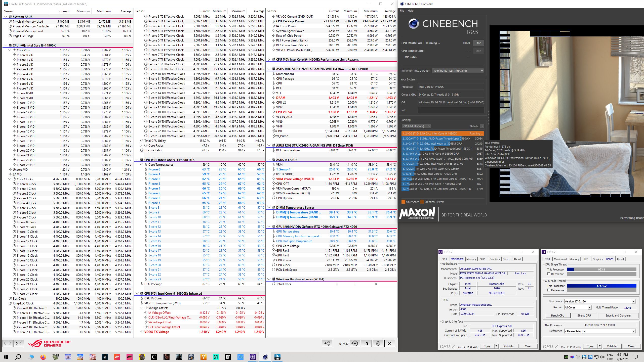Switch to HWiNFO taskbar icon
The height and width of the screenshot is (362, 644).
click(x=277, y=357)
